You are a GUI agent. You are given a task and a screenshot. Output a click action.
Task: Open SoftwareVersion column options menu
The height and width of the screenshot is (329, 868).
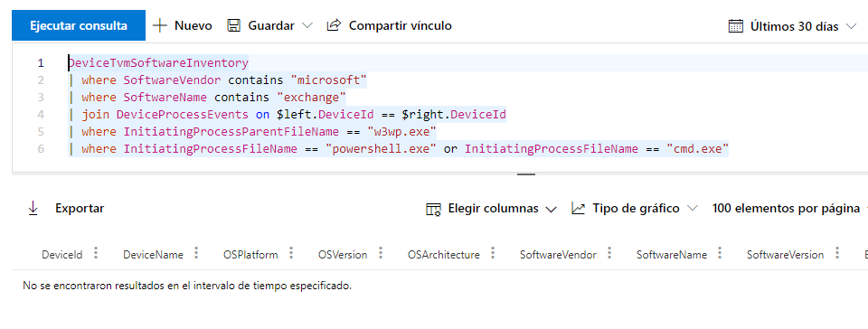pos(837,253)
